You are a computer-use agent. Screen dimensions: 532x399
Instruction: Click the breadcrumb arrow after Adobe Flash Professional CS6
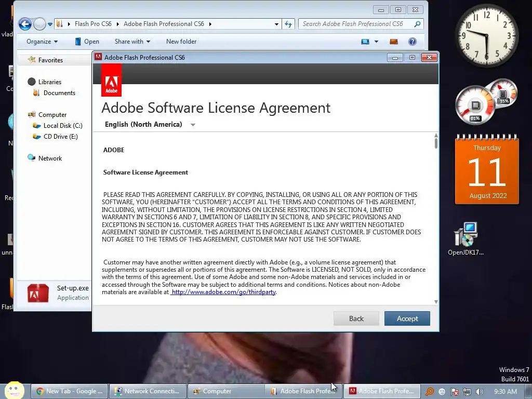point(210,24)
